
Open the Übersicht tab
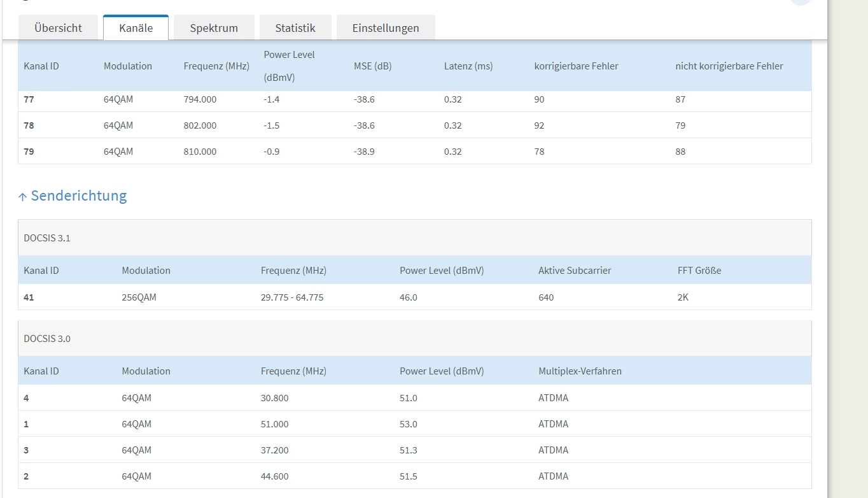58,28
